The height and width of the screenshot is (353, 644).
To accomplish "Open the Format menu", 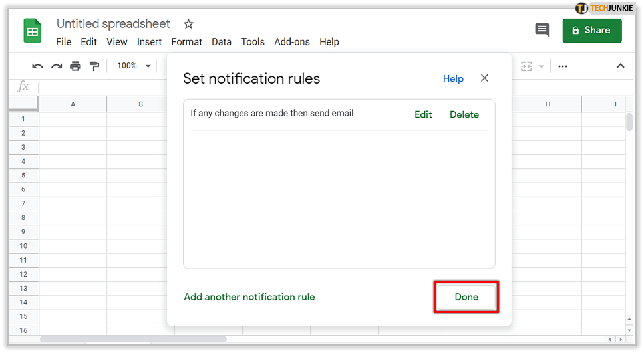I will pyautogui.click(x=186, y=42).
